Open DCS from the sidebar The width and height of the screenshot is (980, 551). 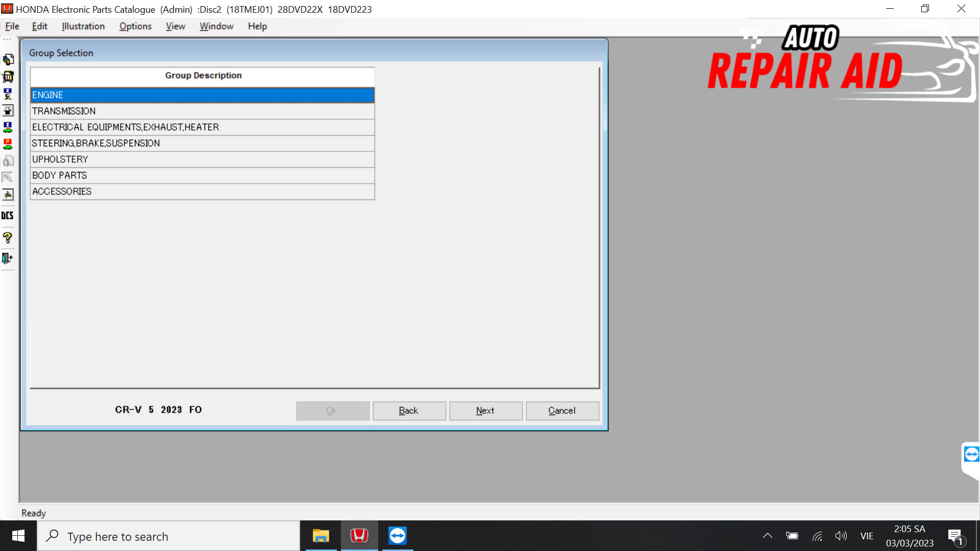coord(8,215)
